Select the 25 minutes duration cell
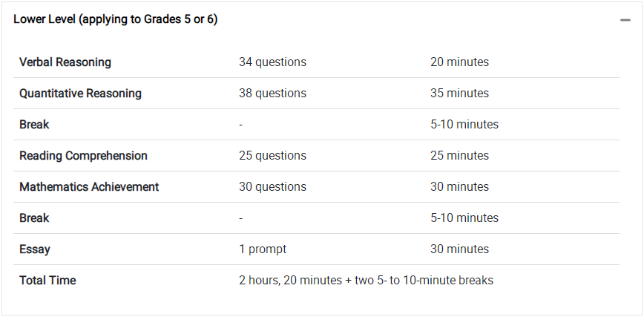This screenshot has height=317, width=644. pos(459,156)
